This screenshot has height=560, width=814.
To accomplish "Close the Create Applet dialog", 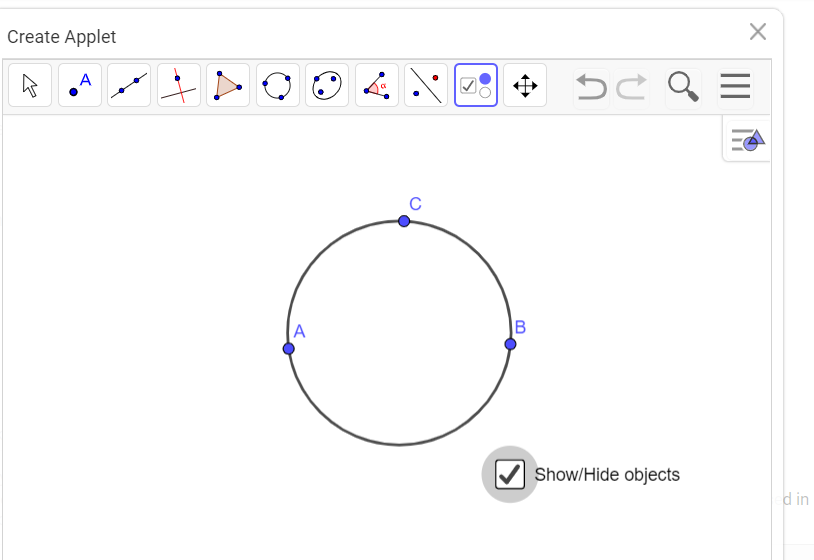I will (x=758, y=32).
